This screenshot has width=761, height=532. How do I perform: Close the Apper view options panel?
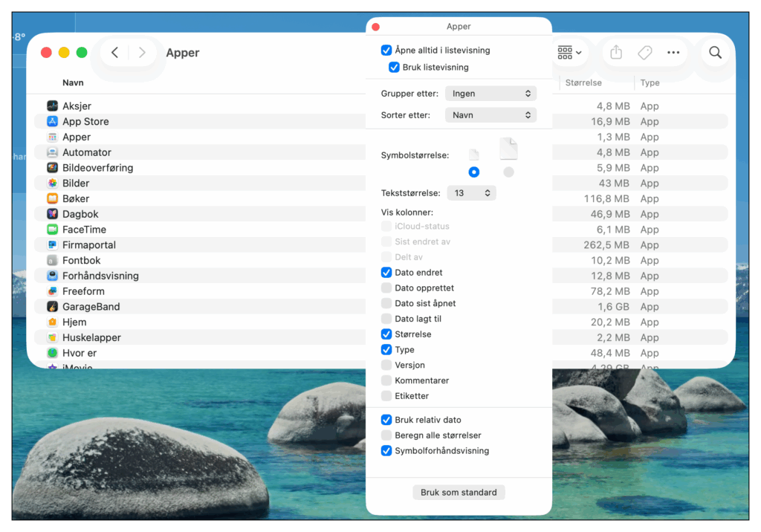375,27
